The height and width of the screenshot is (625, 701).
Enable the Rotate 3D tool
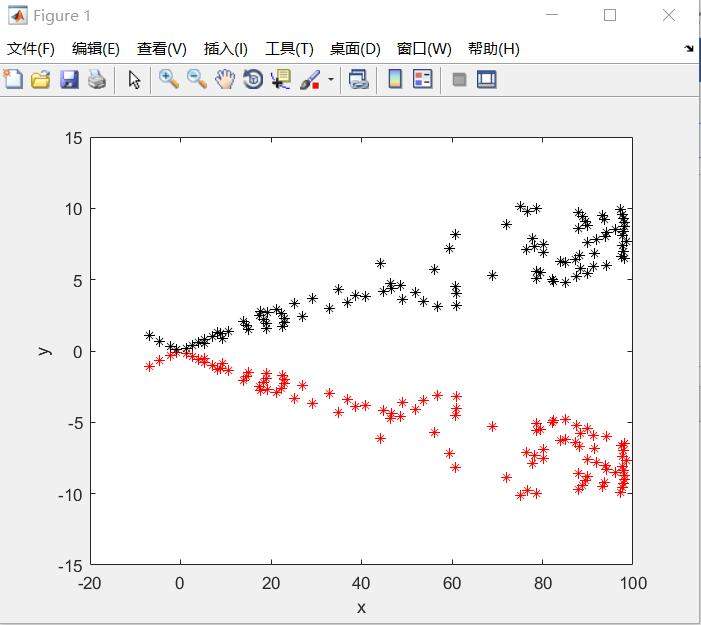pos(253,80)
